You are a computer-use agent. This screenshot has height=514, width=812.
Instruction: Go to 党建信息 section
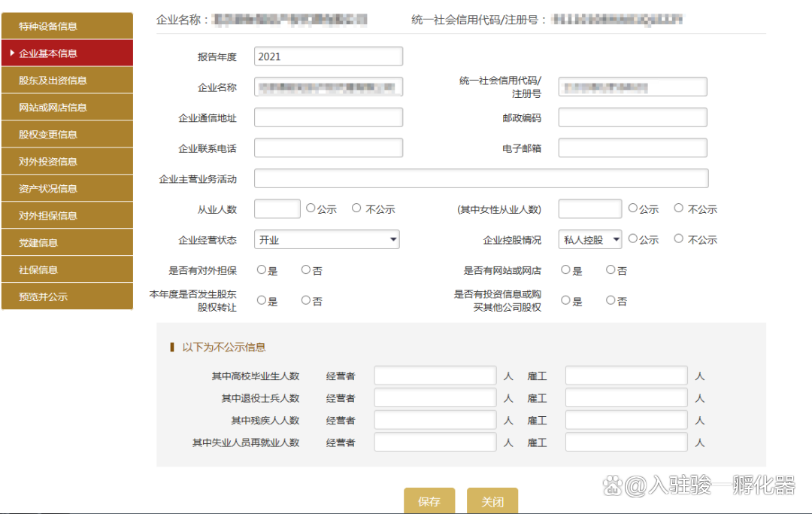[68, 242]
